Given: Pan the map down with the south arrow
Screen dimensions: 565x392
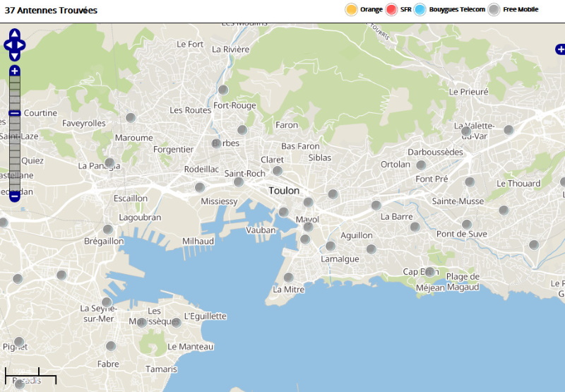Looking at the screenshot, I should [x=15, y=56].
